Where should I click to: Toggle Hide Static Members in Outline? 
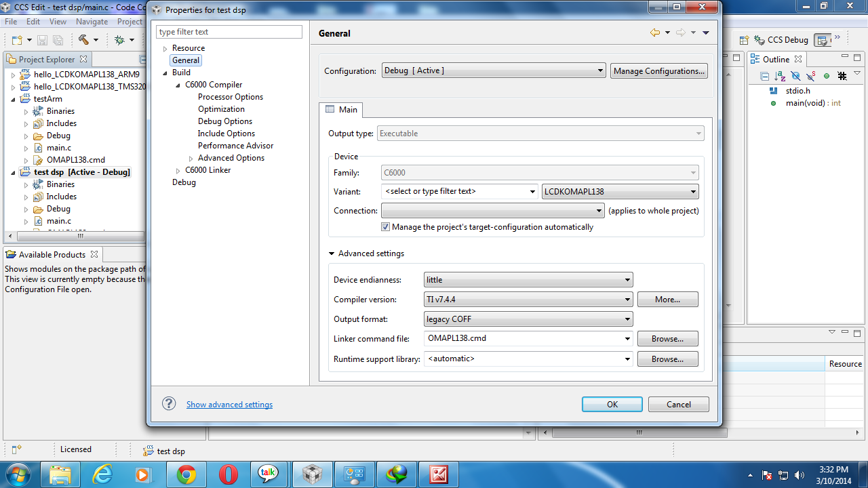coord(810,76)
